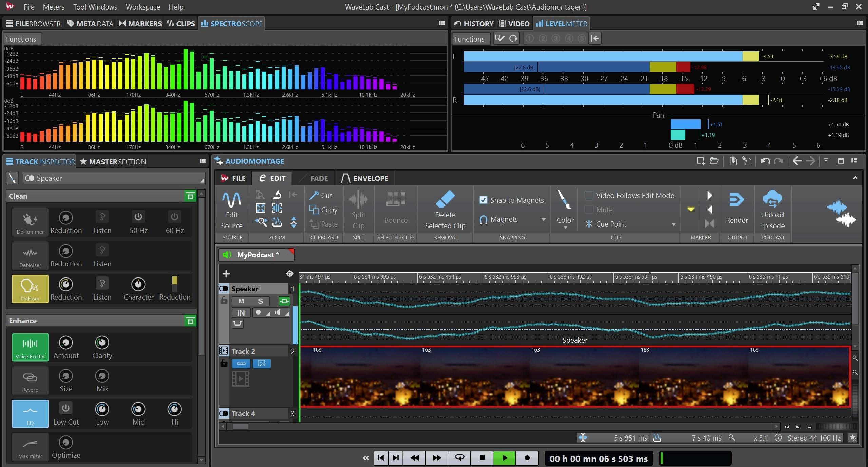868x467 pixels.
Task: Enable the Maximizer module
Action: point(30,447)
